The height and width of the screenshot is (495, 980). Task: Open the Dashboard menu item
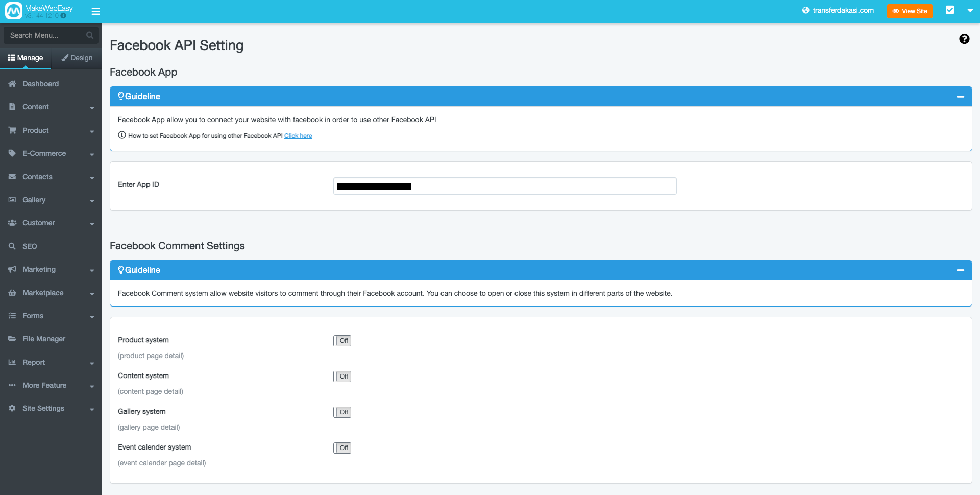tap(41, 84)
